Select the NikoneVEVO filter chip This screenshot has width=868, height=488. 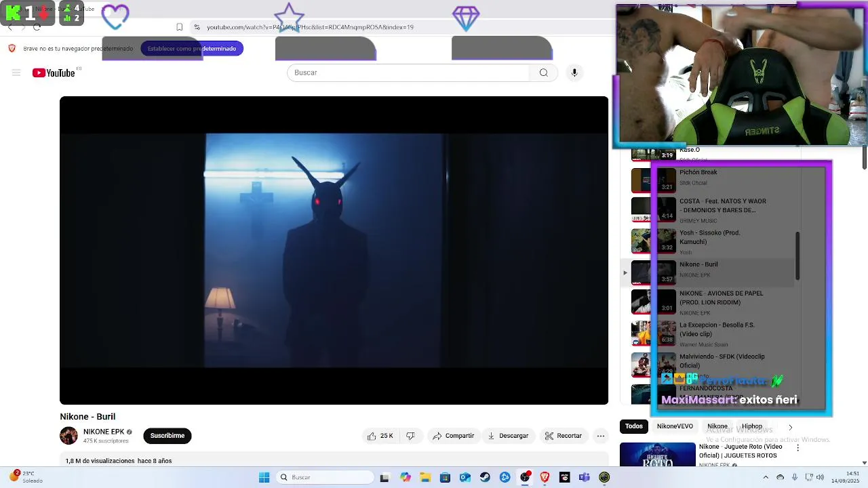675,426
